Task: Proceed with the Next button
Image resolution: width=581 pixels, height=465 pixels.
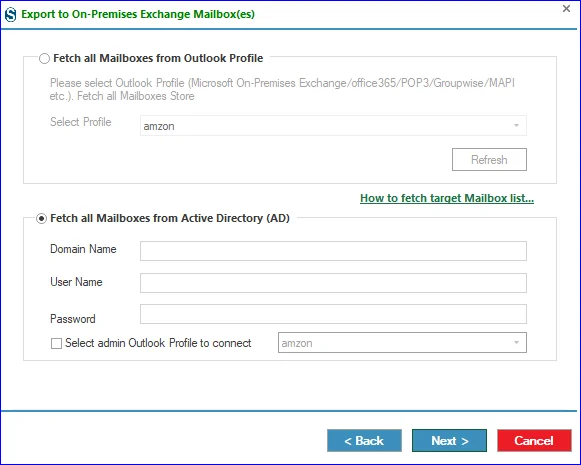Action: (449, 441)
